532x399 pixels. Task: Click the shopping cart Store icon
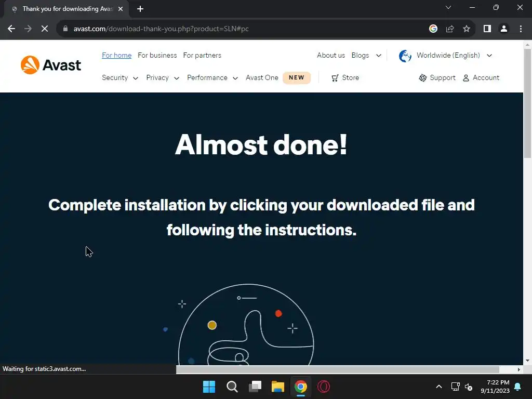coord(335,78)
